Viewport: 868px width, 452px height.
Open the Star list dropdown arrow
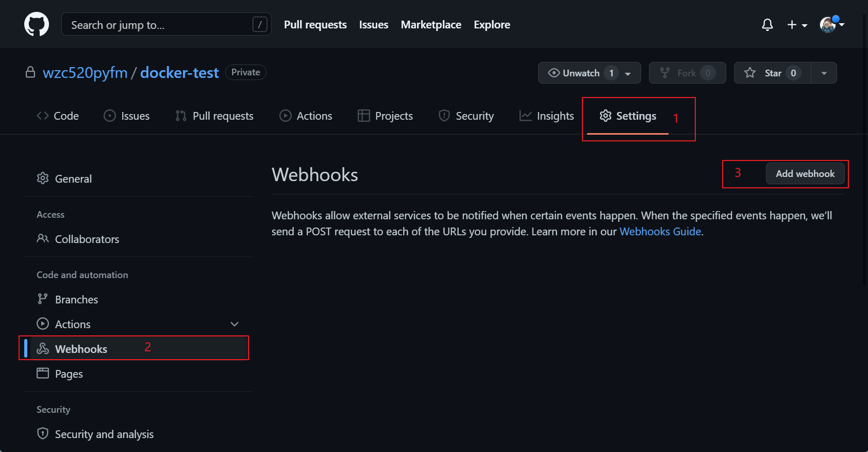pos(824,73)
